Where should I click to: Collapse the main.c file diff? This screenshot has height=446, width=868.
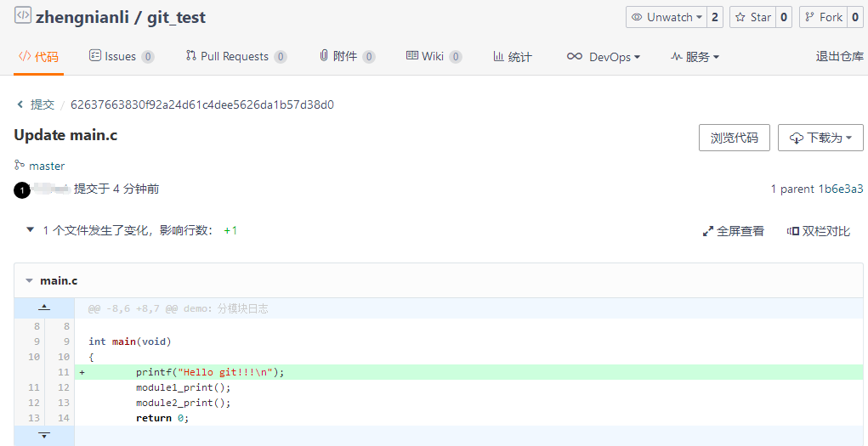[30, 280]
